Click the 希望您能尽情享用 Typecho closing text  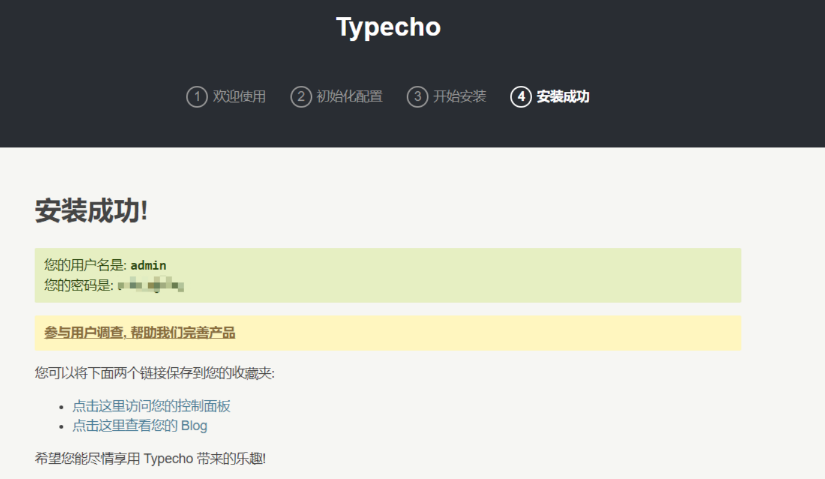coord(150,459)
